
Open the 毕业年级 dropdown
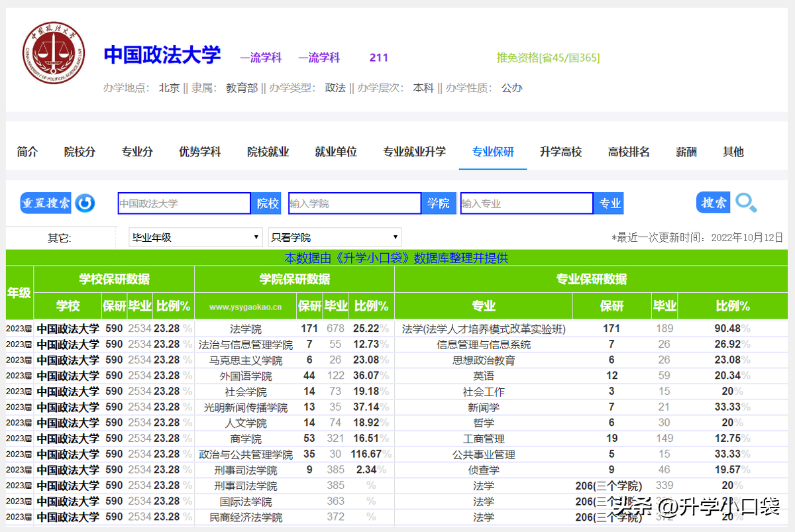pos(196,237)
